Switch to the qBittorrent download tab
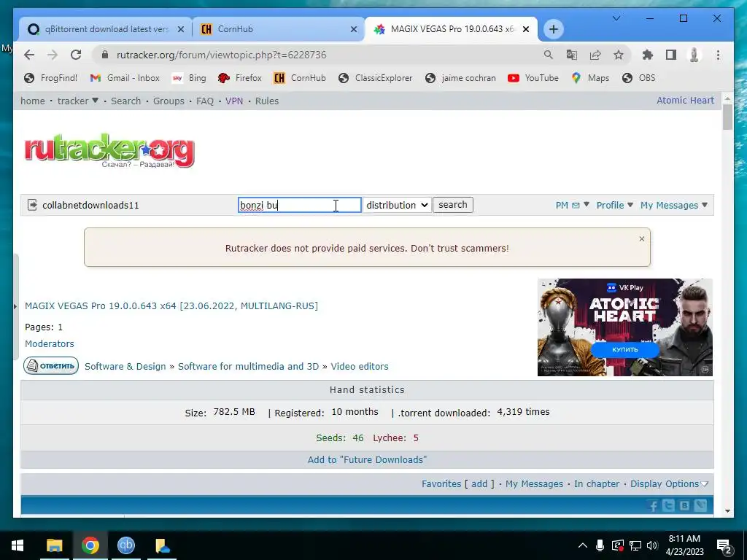 click(x=105, y=29)
